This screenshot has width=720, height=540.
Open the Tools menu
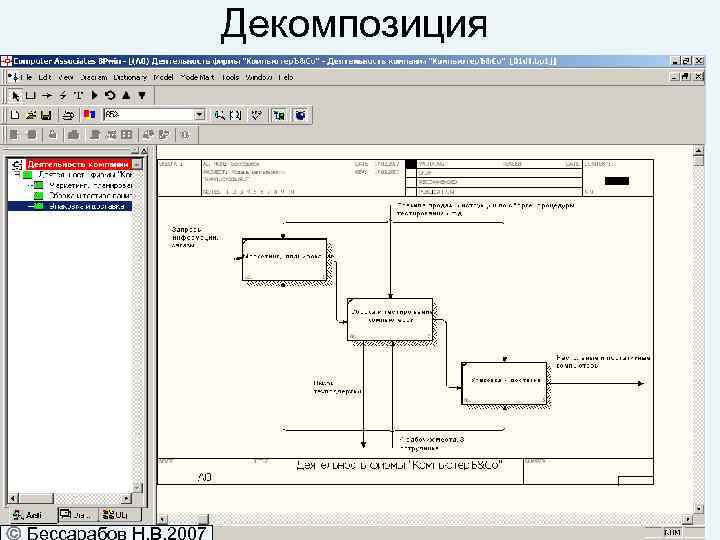point(231,77)
